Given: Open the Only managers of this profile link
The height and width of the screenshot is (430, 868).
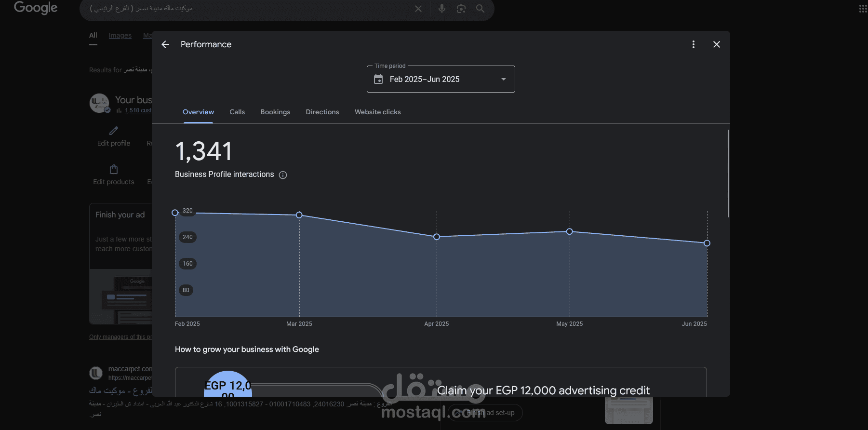Looking at the screenshot, I should [120, 337].
